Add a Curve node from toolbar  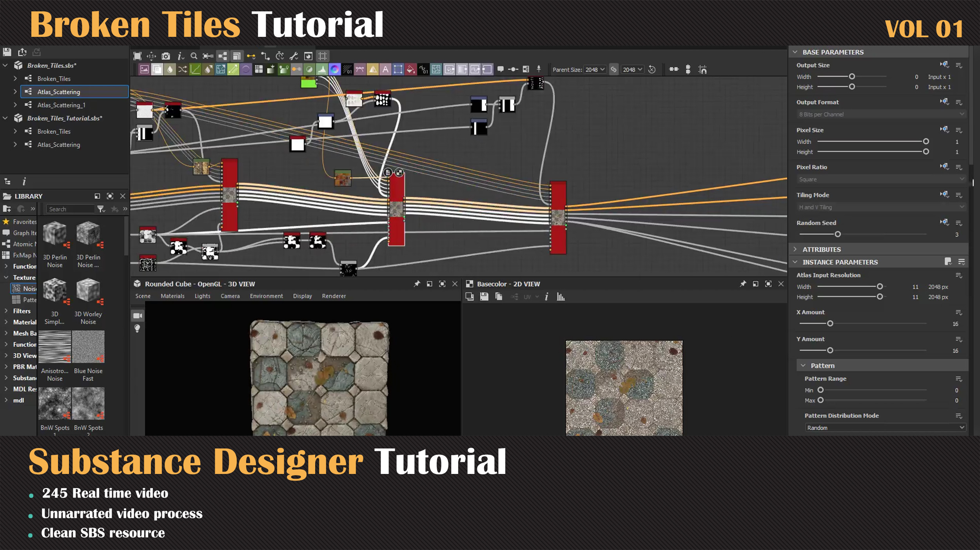click(x=195, y=69)
